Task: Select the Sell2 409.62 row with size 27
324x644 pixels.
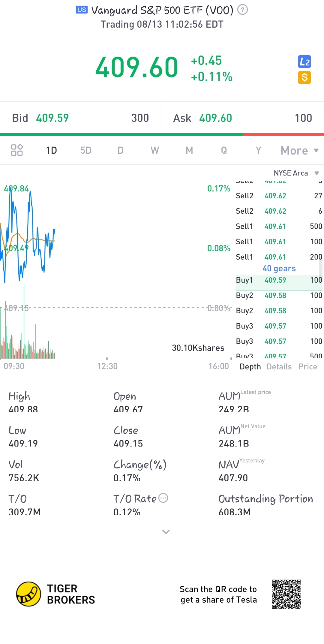Action: tap(279, 196)
